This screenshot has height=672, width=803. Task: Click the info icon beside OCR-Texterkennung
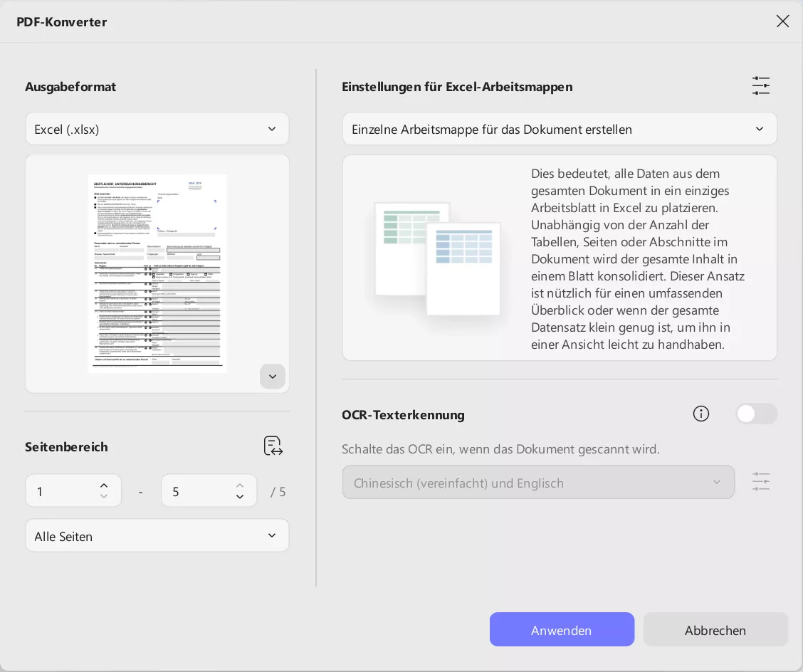pyautogui.click(x=701, y=414)
